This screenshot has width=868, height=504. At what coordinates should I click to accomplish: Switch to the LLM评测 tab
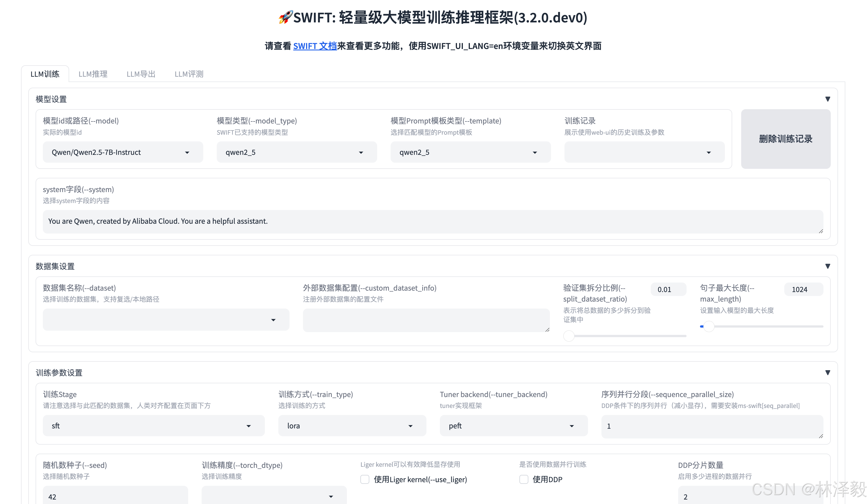pyautogui.click(x=189, y=74)
